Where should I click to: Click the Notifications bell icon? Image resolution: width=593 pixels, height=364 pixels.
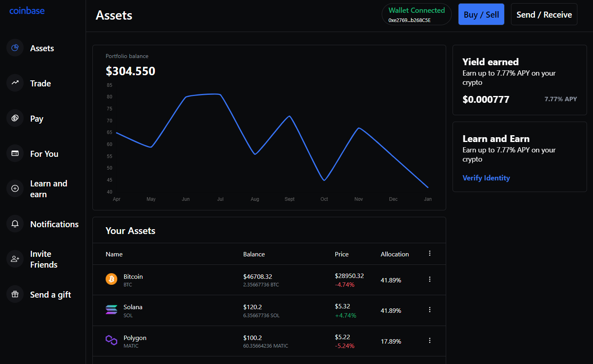click(x=15, y=224)
